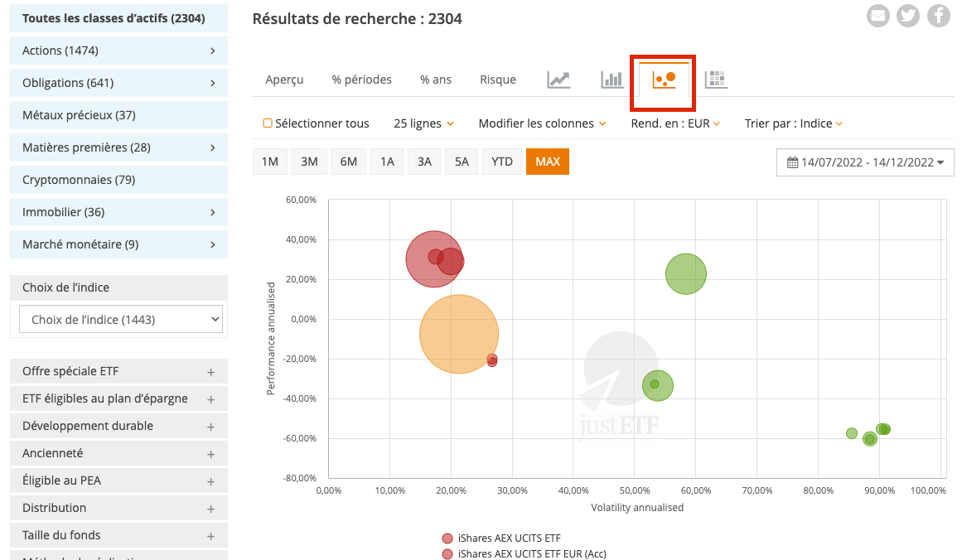Open the grid heatmap view icon
The width and height of the screenshot is (962, 560).
(715, 80)
